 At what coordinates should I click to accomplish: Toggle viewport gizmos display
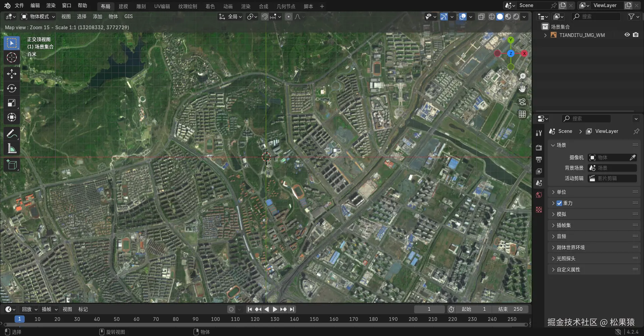coord(444,16)
